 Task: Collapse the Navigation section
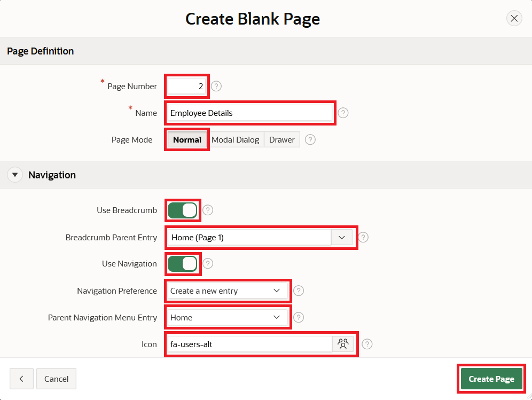[15, 175]
